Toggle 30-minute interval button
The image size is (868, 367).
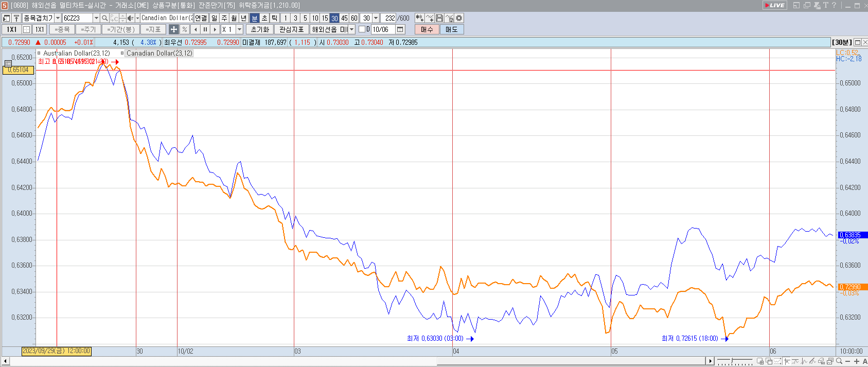click(x=334, y=18)
